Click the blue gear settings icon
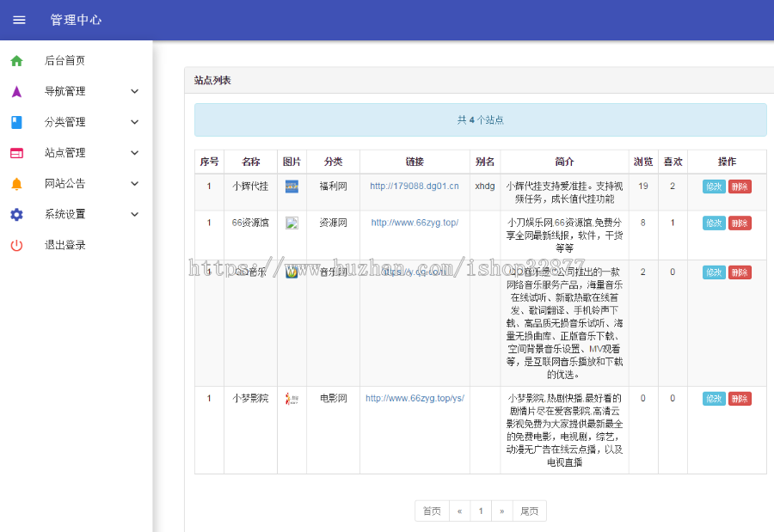 (x=17, y=214)
